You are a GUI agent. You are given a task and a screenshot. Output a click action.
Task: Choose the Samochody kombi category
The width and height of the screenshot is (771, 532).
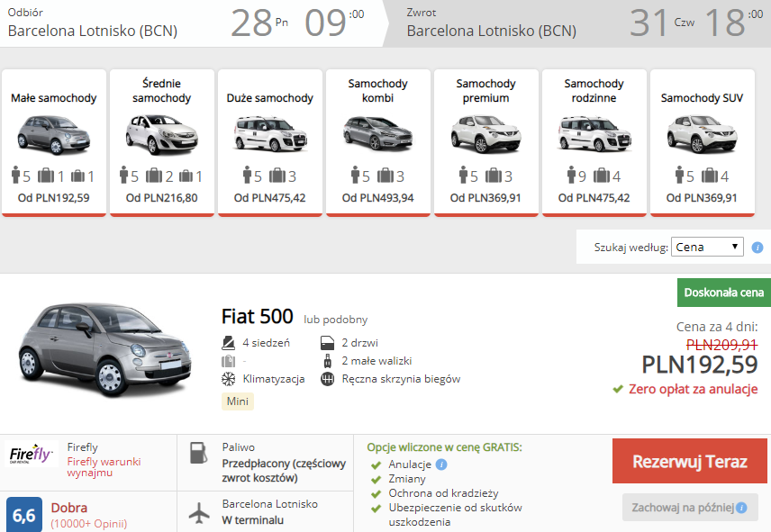pos(378,142)
